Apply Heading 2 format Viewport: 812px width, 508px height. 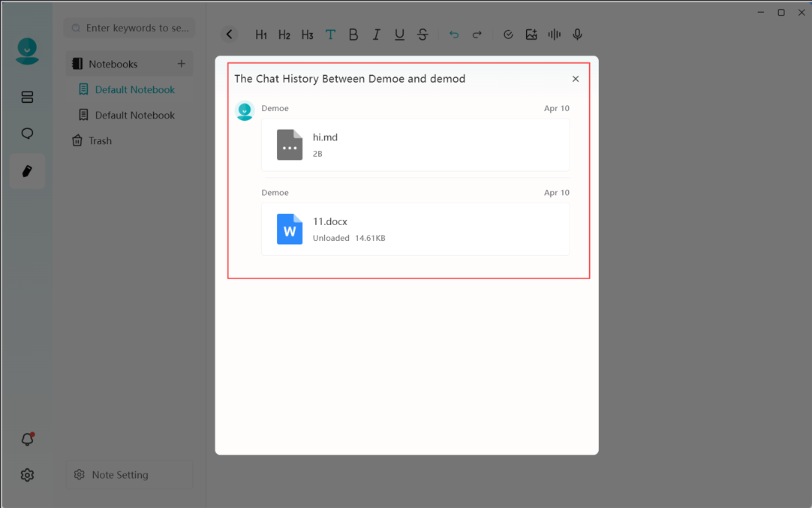click(284, 35)
